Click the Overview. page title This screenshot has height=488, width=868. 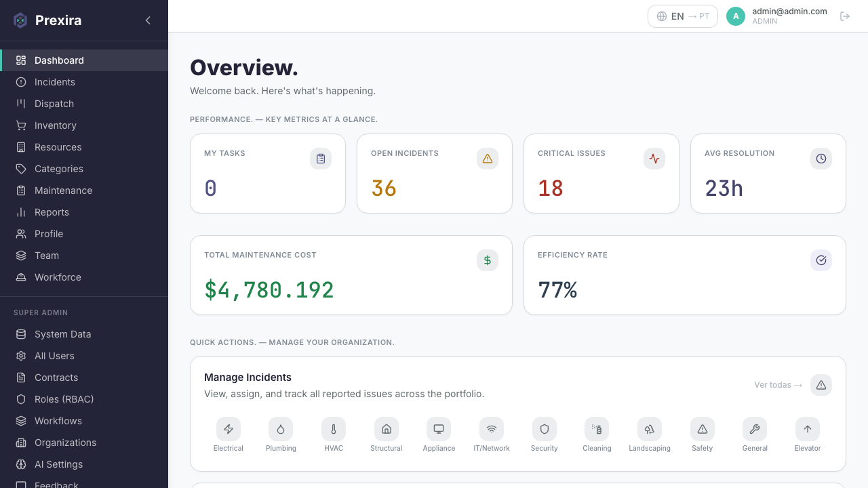click(x=244, y=68)
